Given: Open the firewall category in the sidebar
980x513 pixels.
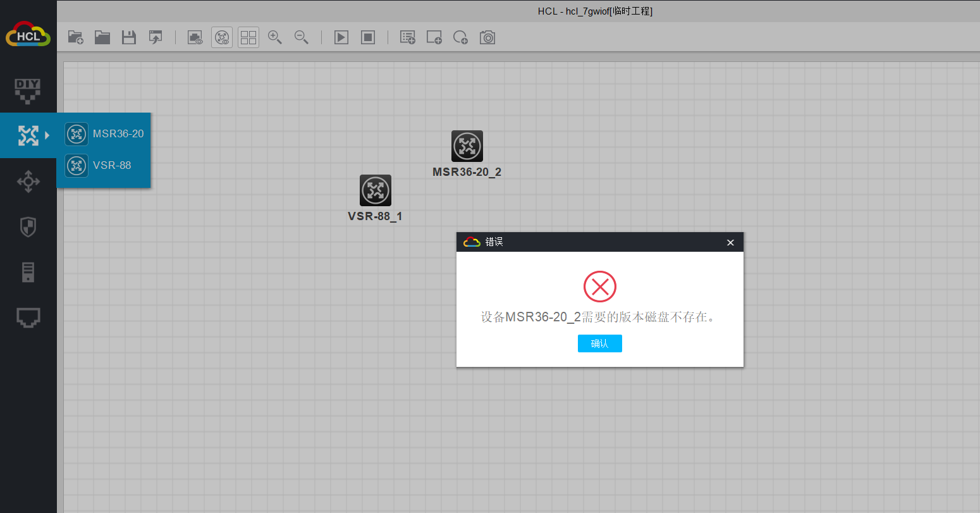Looking at the screenshot, I should point(28,227).
